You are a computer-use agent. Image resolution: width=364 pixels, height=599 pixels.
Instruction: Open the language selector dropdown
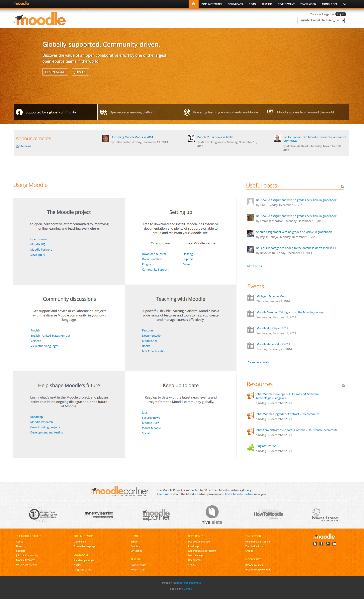pos(321,20)
